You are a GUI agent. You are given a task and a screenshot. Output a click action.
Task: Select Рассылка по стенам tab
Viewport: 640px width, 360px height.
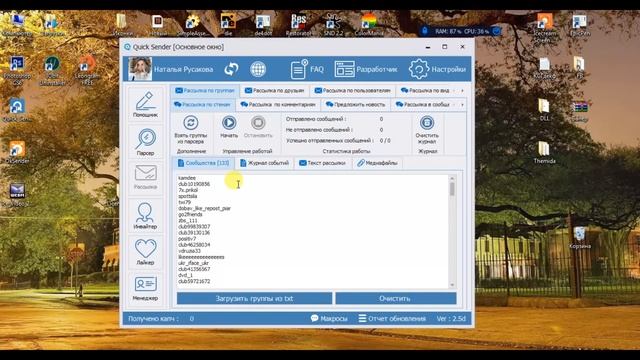(202, 104)
